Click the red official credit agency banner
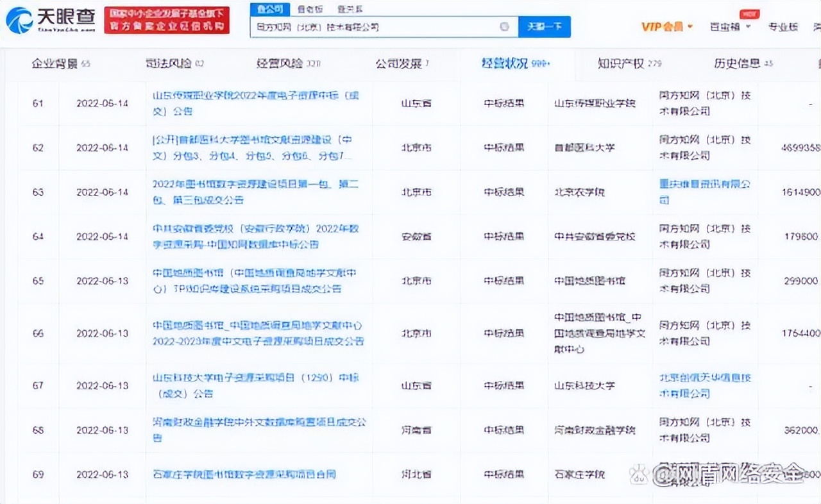The image size is (821, 504). pos(167,21)
